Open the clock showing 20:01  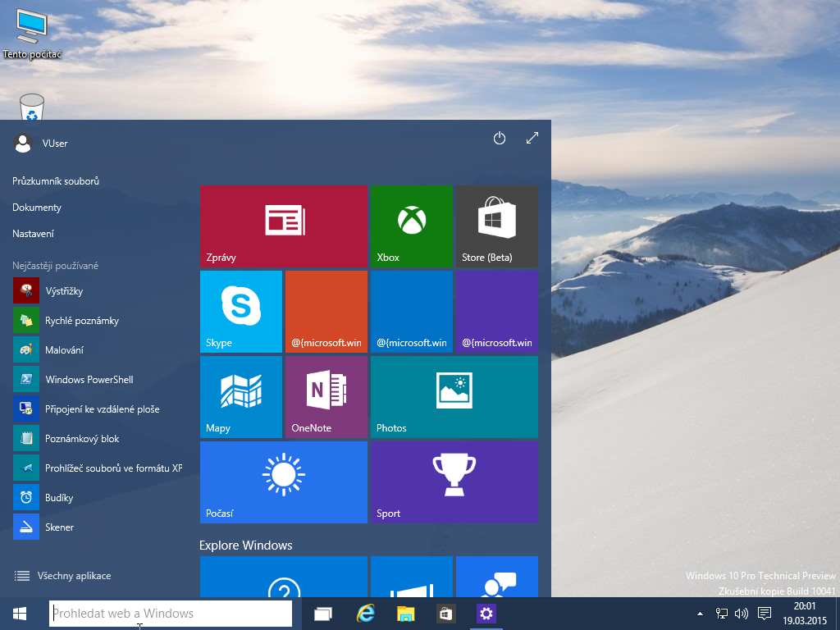click(804, 614)
